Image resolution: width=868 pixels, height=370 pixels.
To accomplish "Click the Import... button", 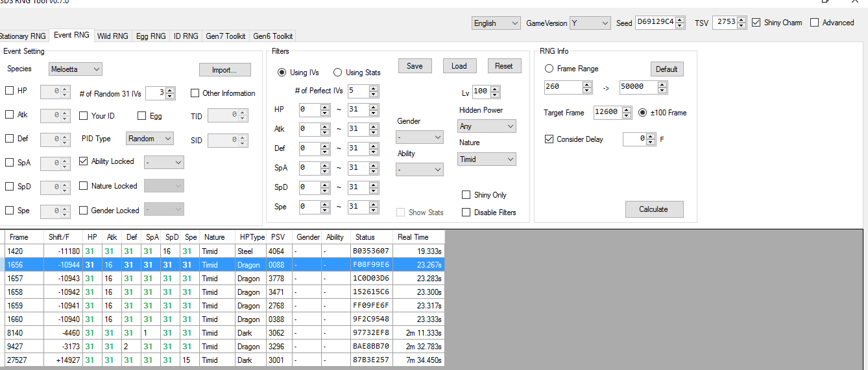I will [223, 70].
